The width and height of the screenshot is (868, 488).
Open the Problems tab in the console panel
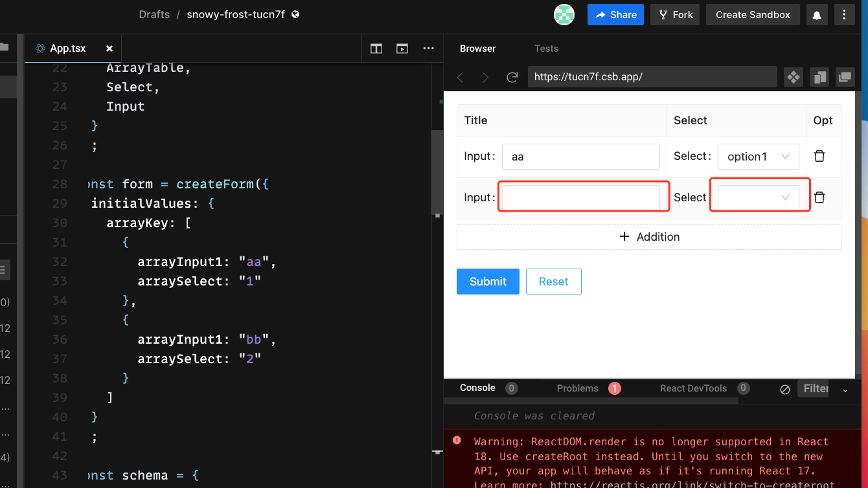pyautogui.click(x=578, y=388)
